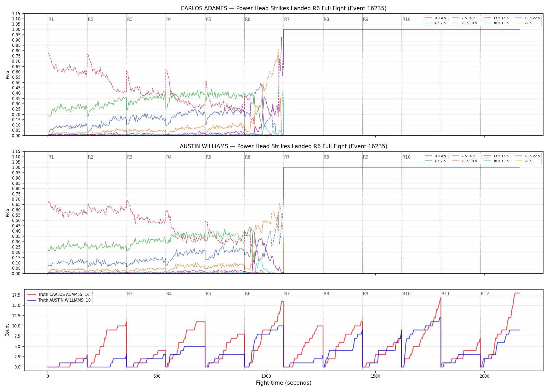Click the '2000' tick on the fight time axis
This screenshot has width=549, height=392.
tap(485, 376)
